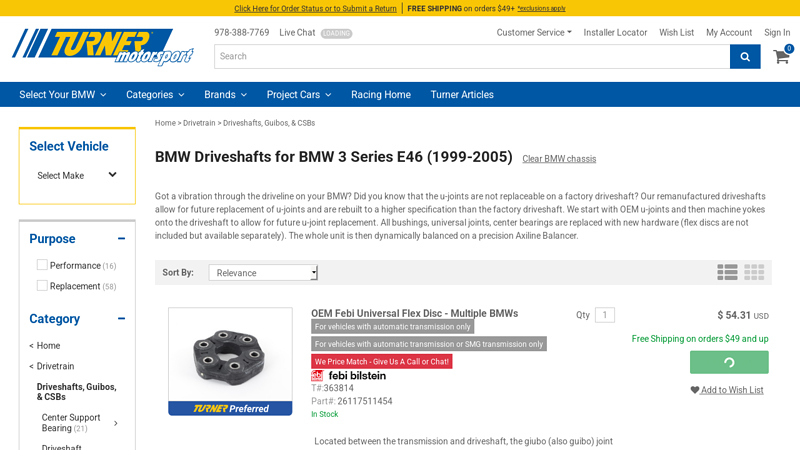Select Driveshafts, Guibos, & CSBs sidebar category

click(77, 392)
